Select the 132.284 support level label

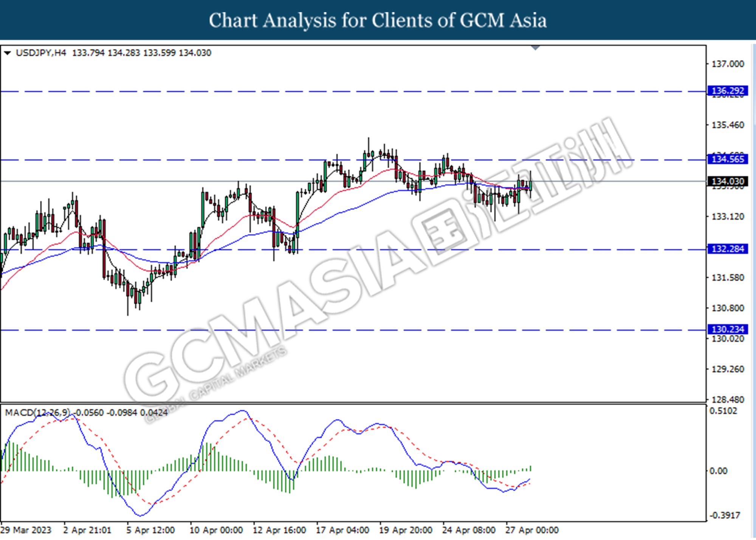coord(728,249)
